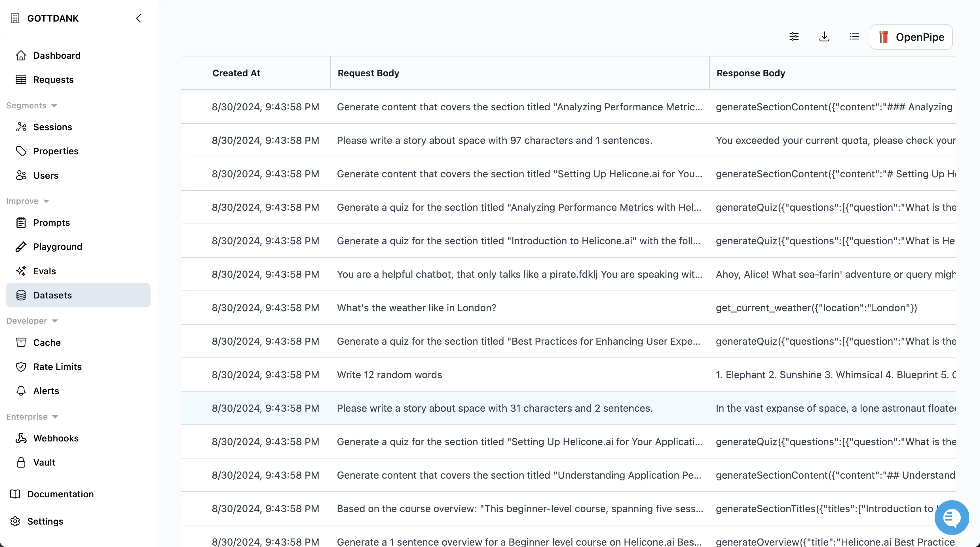This screenshot has width=980, height=547.
Task: Click the list view columns icon
Action: (854, 37)
